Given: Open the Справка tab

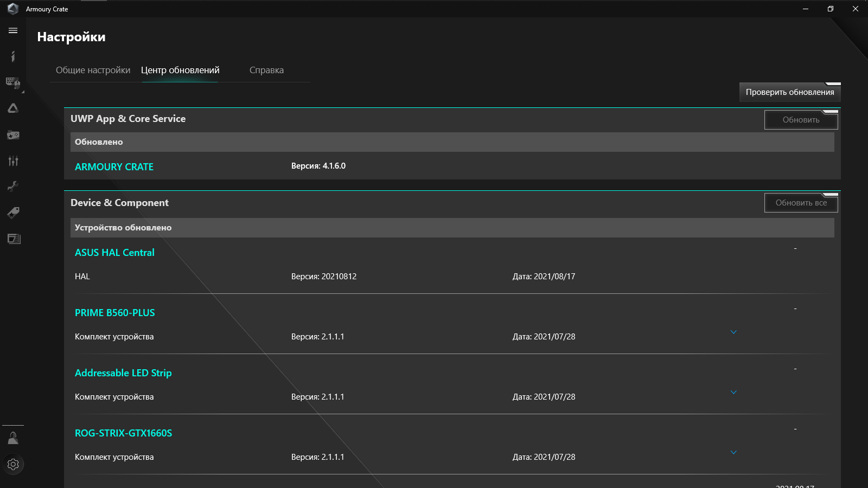Looking at the screenshot, I should tap(266, 70).
